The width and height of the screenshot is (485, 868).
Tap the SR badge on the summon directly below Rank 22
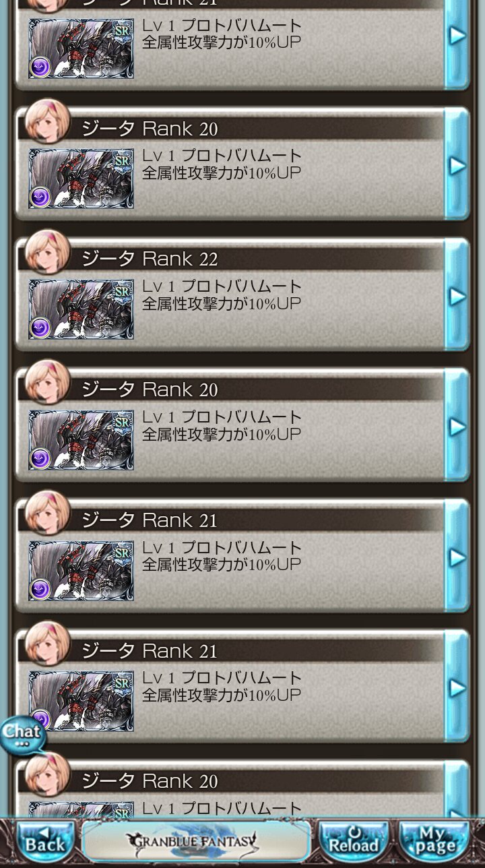[122, 423]
